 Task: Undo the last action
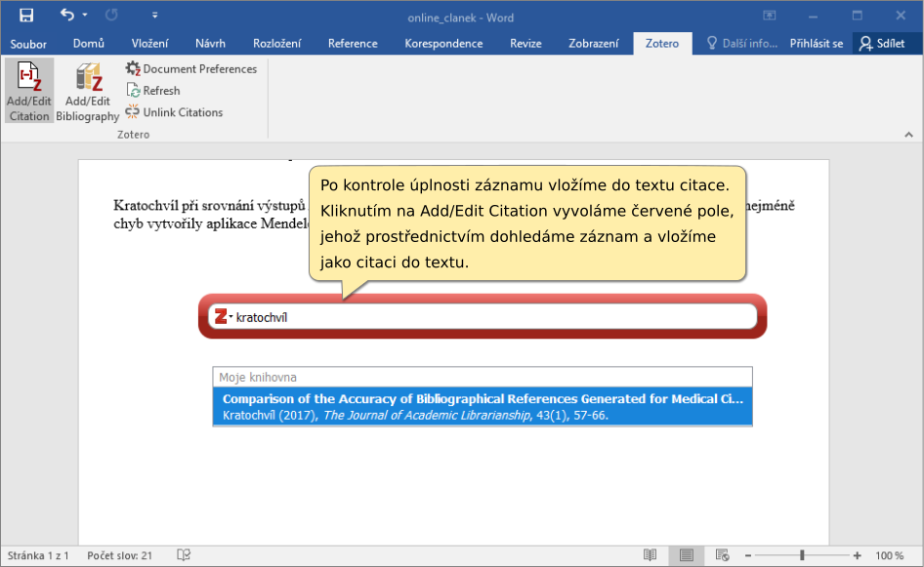(x=66, y=15)
